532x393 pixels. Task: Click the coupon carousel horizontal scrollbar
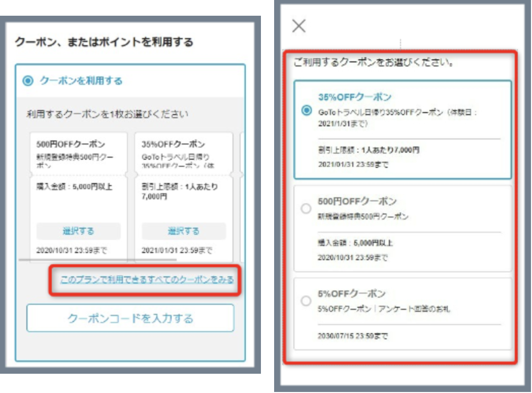click(96, 260)
